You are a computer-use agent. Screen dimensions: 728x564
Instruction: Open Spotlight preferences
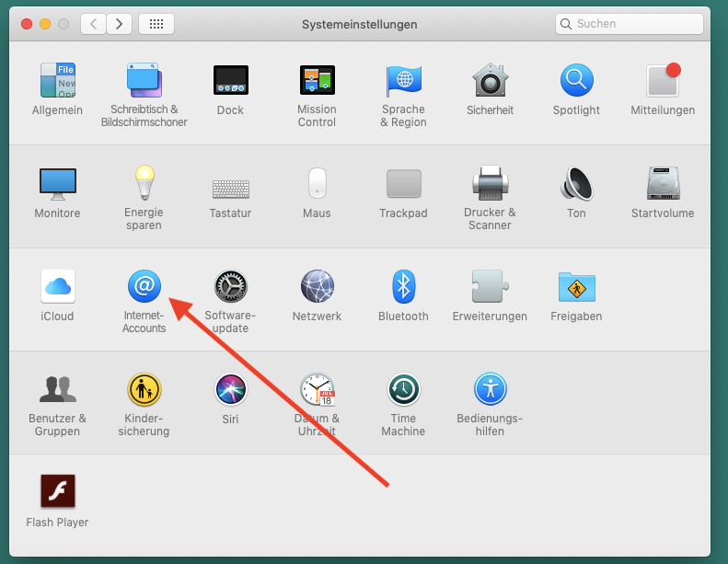[576, 81]
